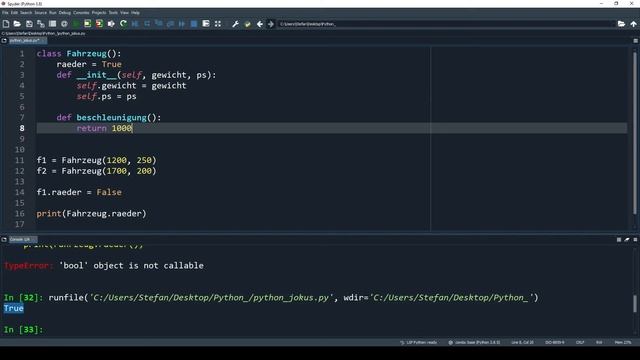
Task: Click on 'self.ps = ps' line
Action: [x=107, y=96]
